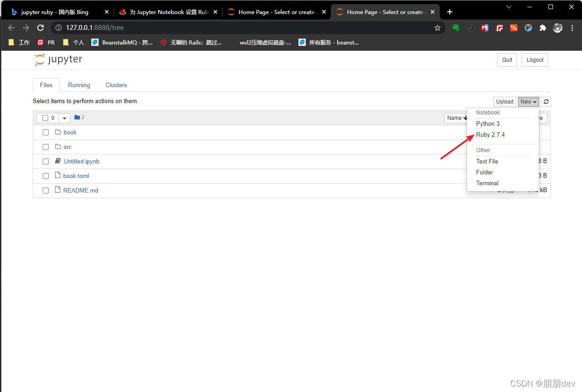Click the orange code-slash extension icon
This screenshot has width=582, height=392.
[514, 28]
